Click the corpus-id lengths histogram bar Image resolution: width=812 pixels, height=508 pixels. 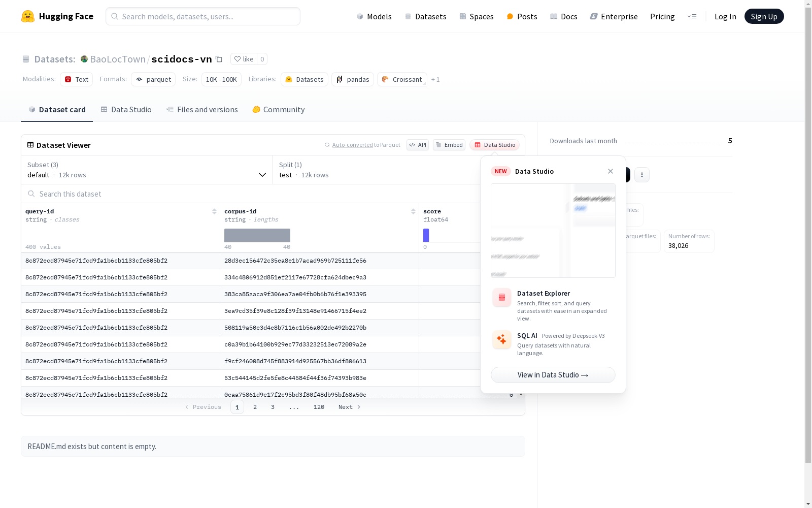(x=257, y=235)
